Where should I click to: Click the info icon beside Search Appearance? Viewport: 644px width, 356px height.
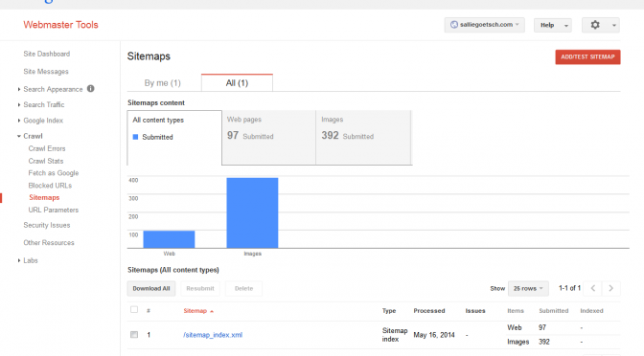[x=91, y=89]
